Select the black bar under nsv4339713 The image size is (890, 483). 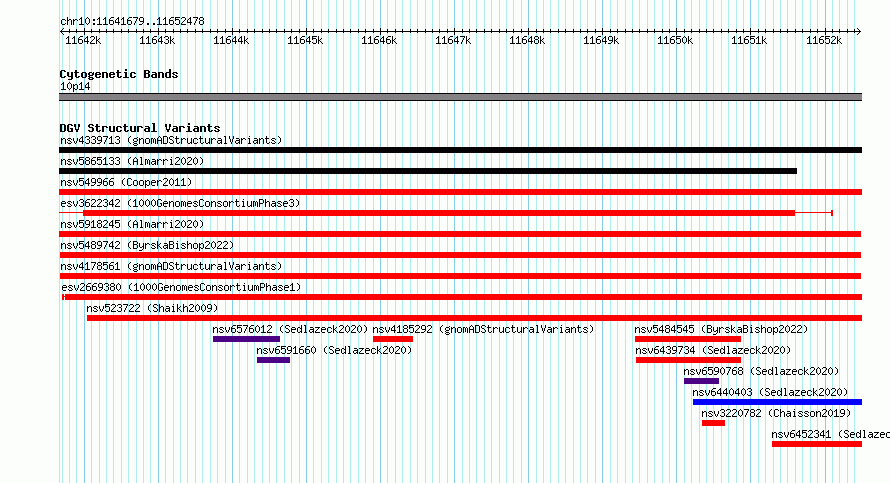(x=460, y=150)
